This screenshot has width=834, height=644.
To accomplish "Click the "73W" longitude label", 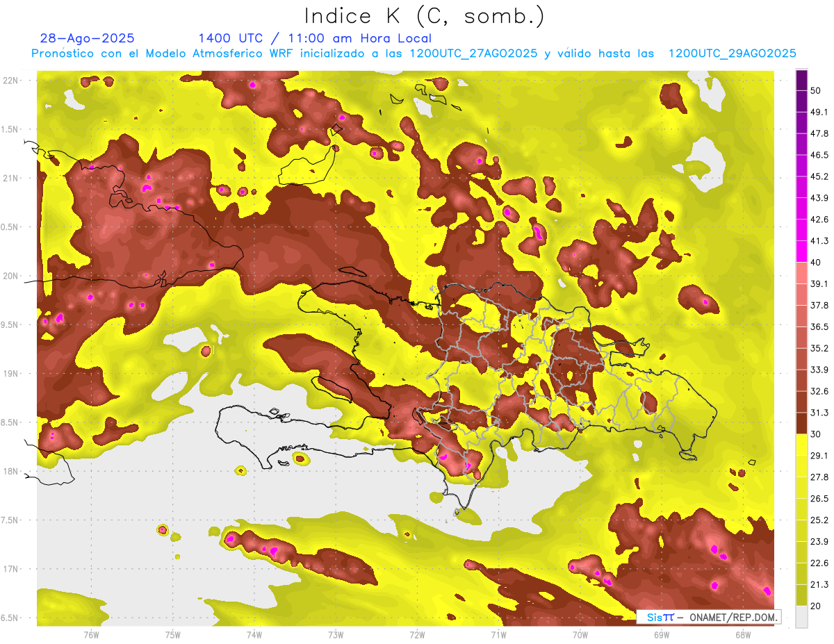I will coord(336,634).
